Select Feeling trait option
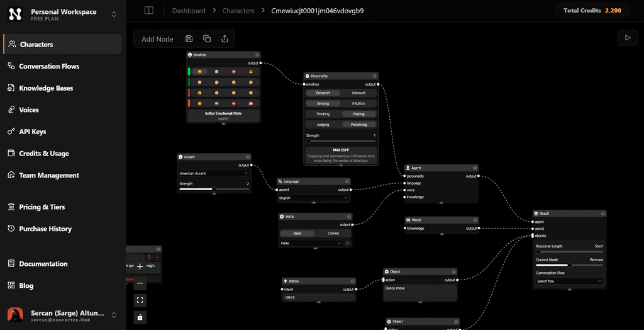 pos(358,114)
